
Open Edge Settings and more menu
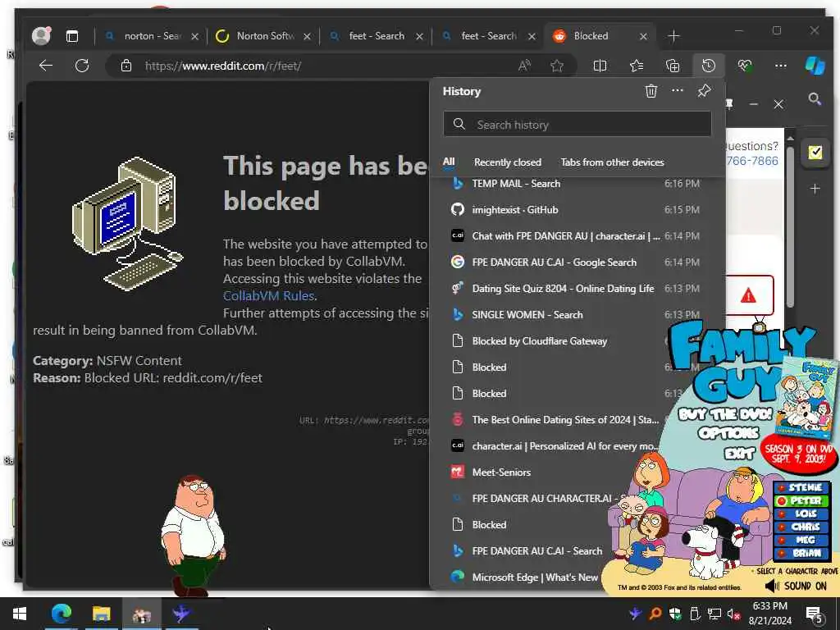pyautogui.click(x=781, y=66)
